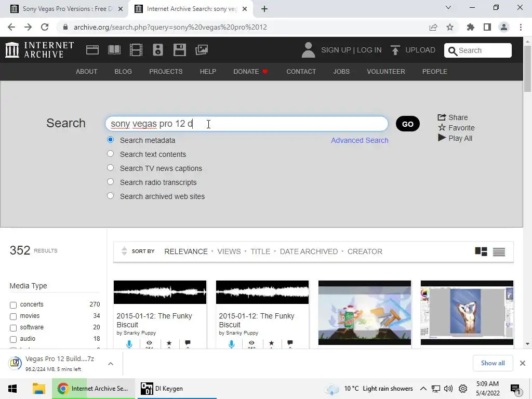Close the downloads bar
Image resolution: width=532 pixels, height=399 pixels.
coord(523,363)
